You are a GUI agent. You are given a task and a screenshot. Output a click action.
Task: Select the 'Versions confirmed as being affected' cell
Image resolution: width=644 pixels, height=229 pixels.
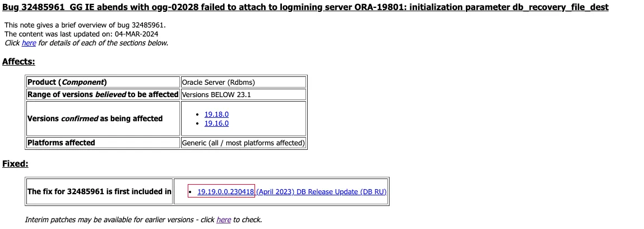click(x=95, y=119)
